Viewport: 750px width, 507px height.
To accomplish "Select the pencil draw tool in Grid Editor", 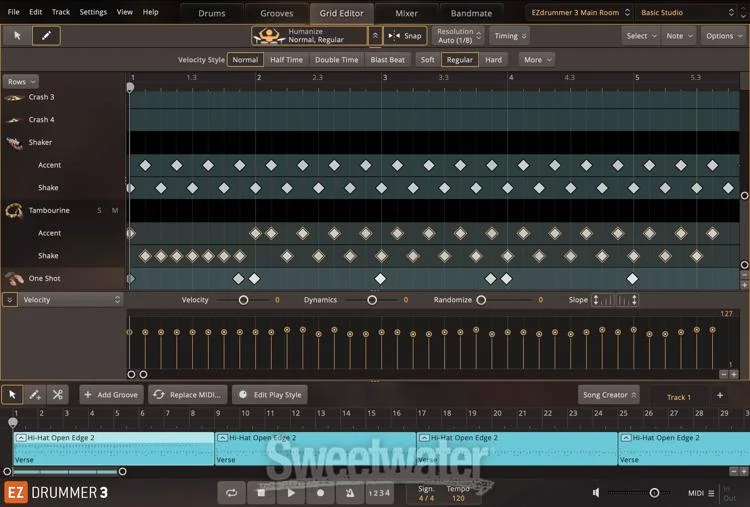I will [x=46, y=35].
